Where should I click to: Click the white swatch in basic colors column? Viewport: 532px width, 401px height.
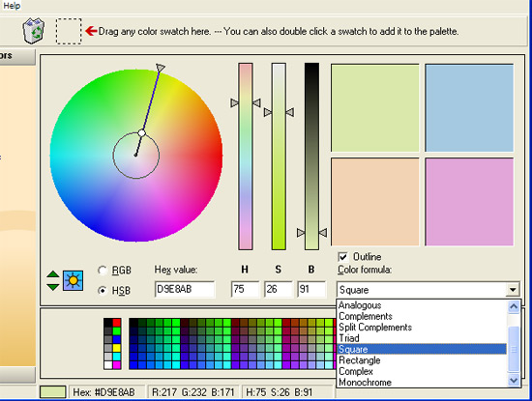[x=108, y=365]
